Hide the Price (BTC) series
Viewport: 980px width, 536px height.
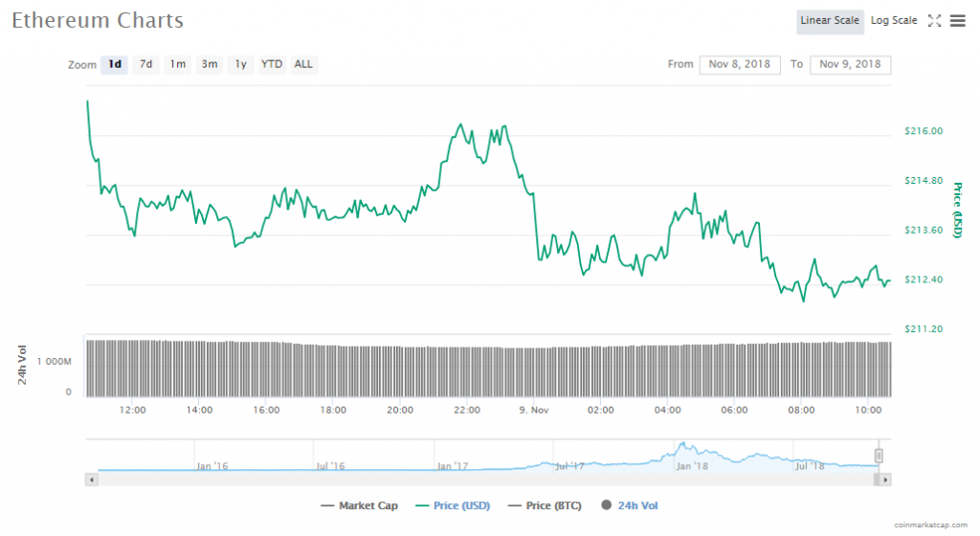(x=546, y=505)
